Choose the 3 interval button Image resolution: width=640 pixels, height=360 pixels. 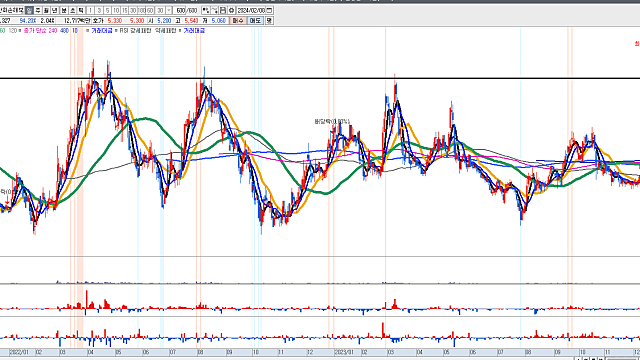[99, 11]
